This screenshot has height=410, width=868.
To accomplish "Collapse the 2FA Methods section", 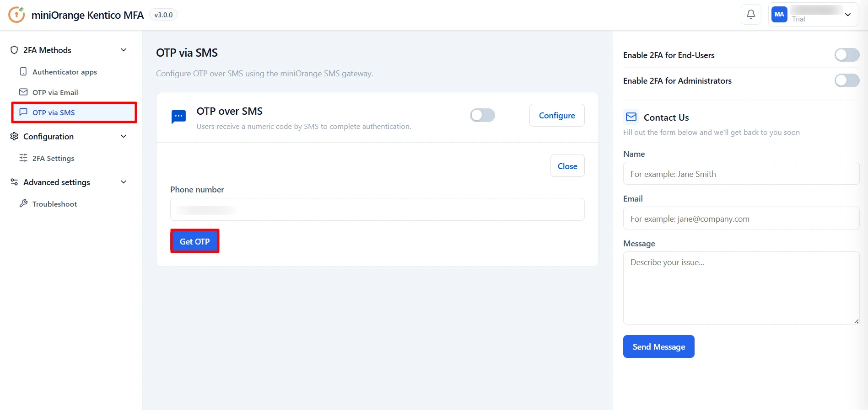I will point(124,50).
